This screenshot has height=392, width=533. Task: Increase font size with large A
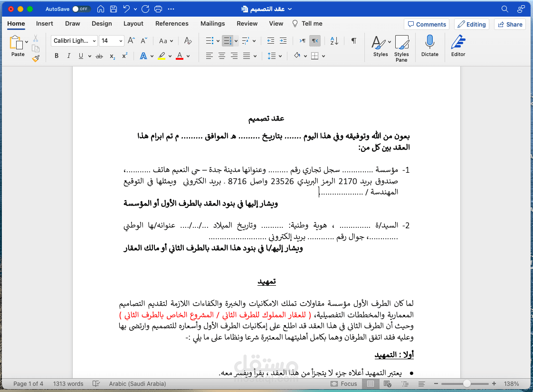click(131, 41)
